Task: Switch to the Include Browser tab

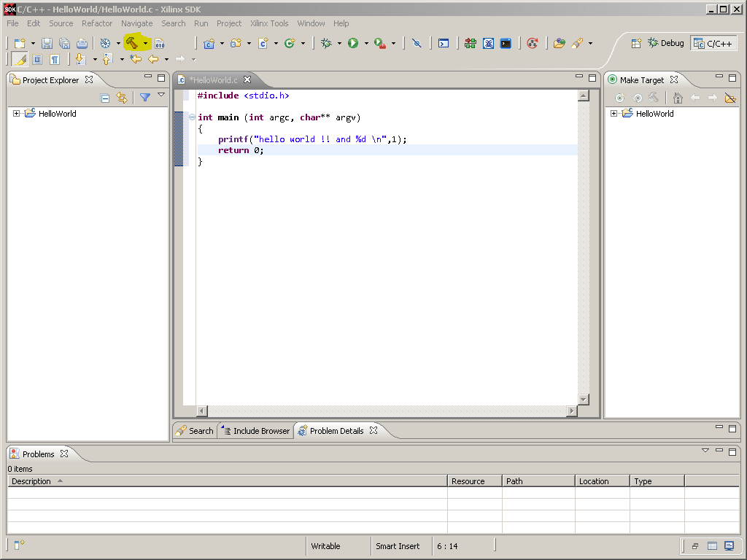Action: tap(256, 431)
